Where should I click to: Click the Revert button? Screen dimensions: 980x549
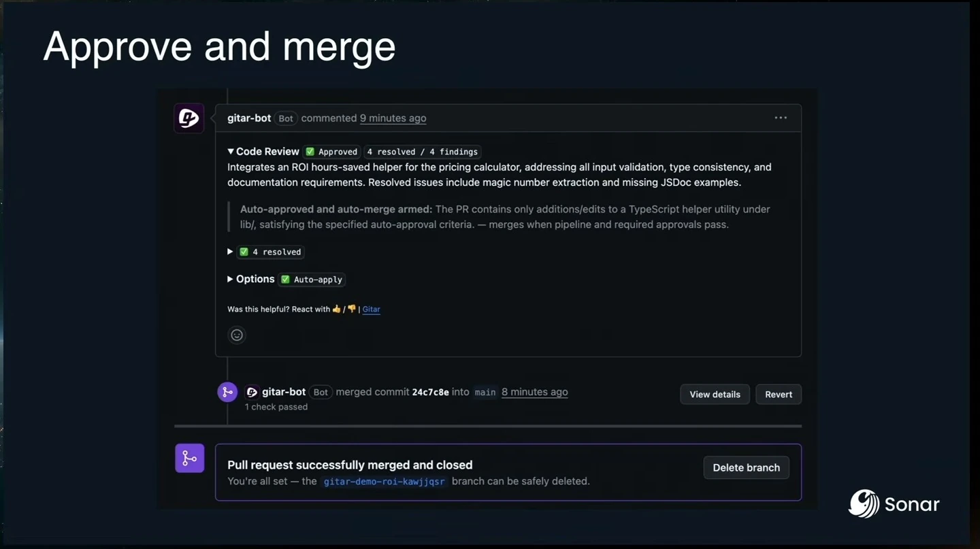pyautogui.click(x=779, y=395)
